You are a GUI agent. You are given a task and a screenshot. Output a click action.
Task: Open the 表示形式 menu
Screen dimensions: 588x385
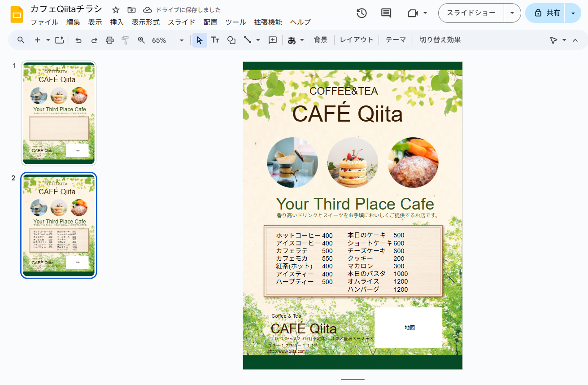(x=146, y=22)
